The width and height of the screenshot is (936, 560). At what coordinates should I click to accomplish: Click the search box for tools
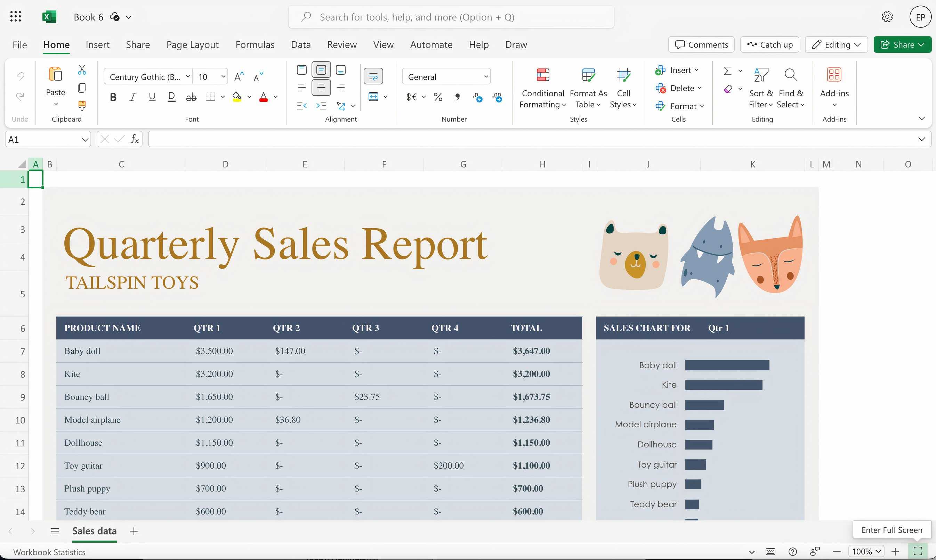(451, 17)
